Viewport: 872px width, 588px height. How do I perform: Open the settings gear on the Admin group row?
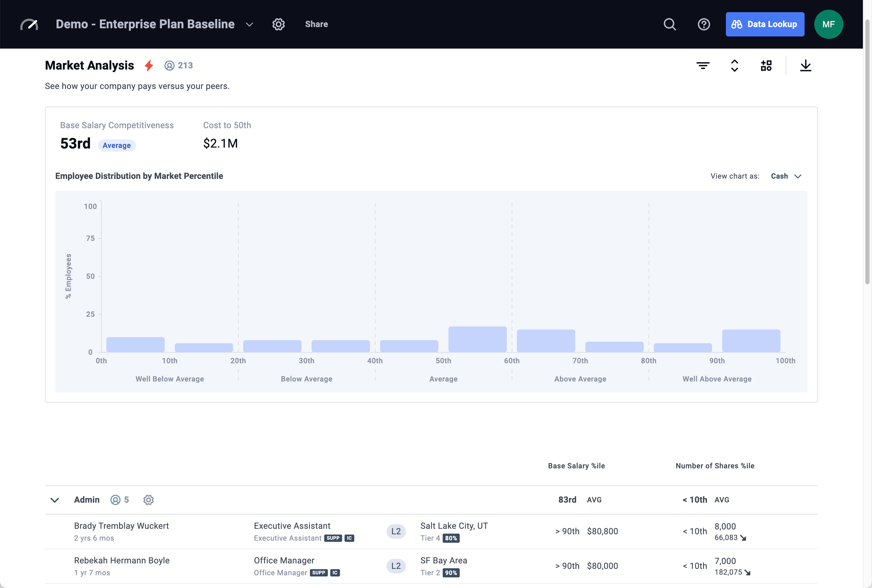(x=149, y=500)
